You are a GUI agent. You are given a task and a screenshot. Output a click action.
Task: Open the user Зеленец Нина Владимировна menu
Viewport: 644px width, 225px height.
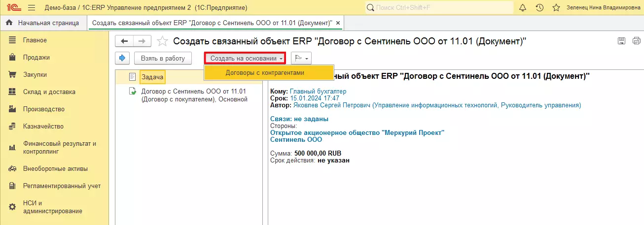tap(604, 8)
